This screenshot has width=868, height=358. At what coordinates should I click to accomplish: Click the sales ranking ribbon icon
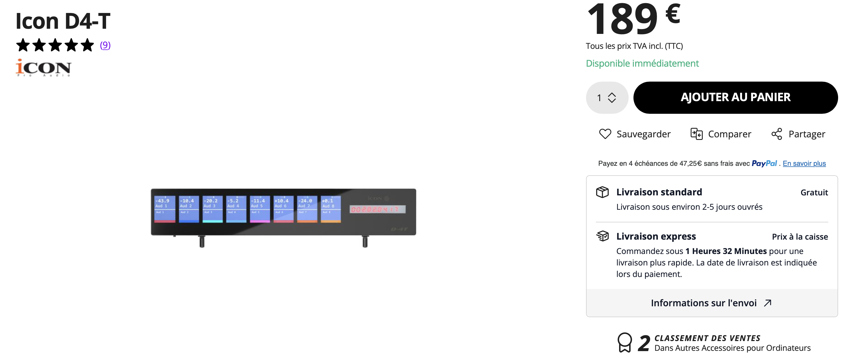(624, 342)
